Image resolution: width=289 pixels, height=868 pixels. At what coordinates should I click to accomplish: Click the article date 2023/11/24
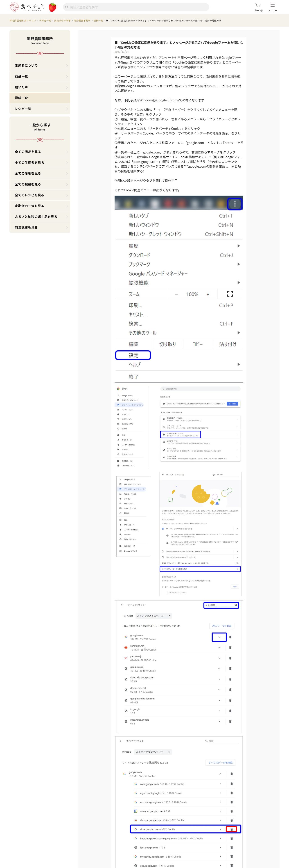(122, 52)
